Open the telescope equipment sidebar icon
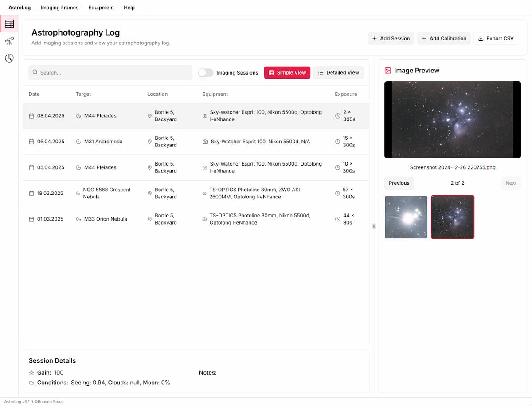Viewport: 532px width, 407px height. [9, 41]
